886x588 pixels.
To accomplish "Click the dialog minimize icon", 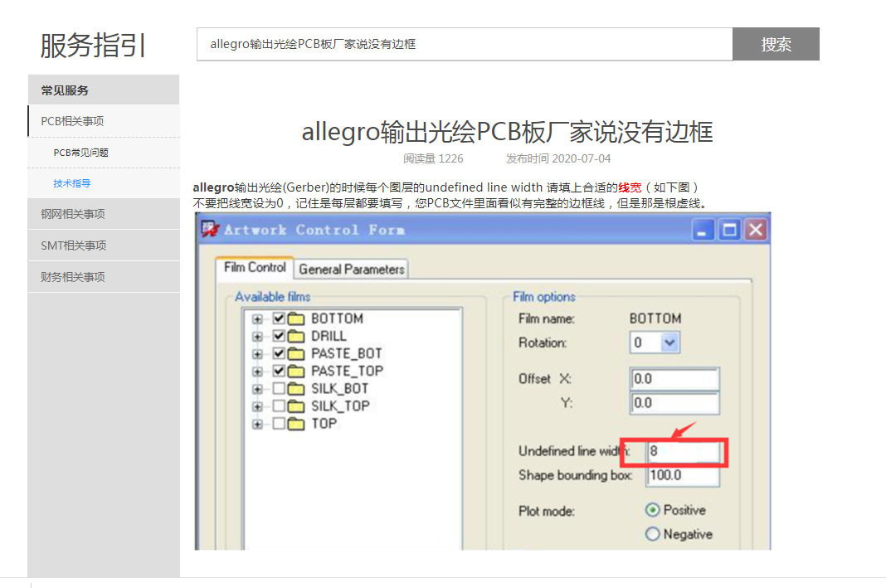I will pos(705,230).
